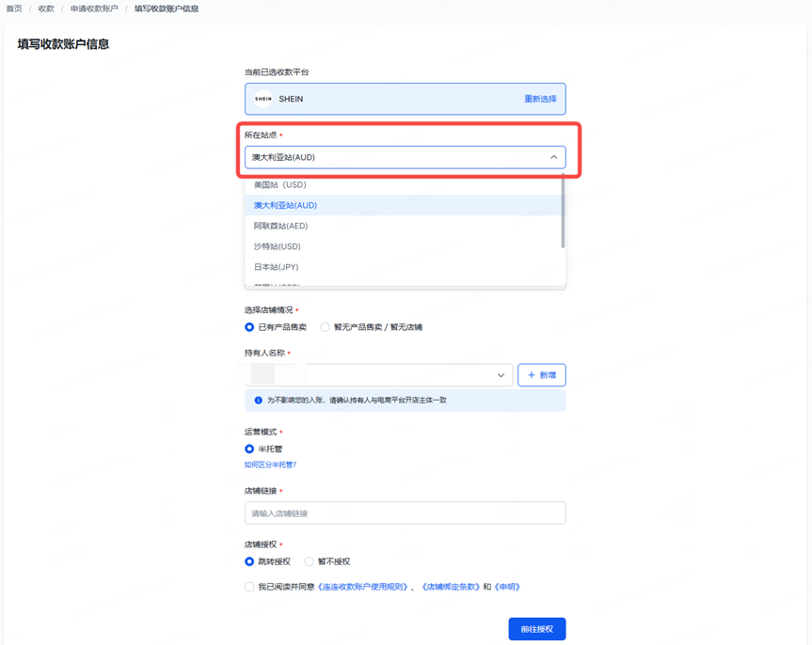The width and height of the screenshot is (812, 645).
Task: Collapse the 所在站点 dropdown chevron
Action: [x=553, y=157]
